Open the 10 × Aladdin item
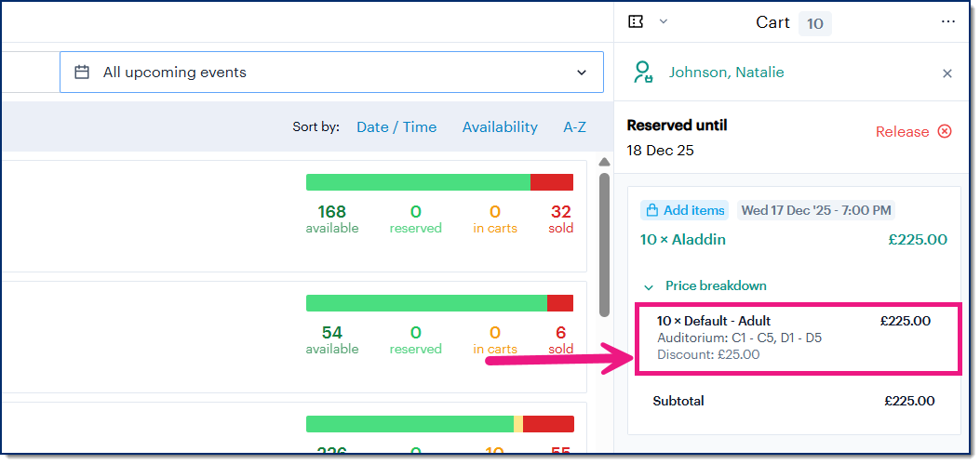Image resolution: width=980 pixels, height=464 pixels. tap(682, 240)
